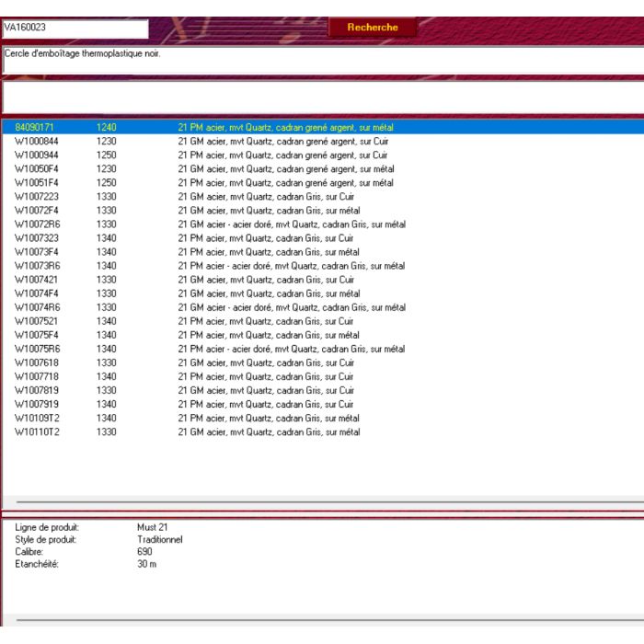Click the Etanchéité label
The width and height of the screenshot is (644, 644).
tap(37, 564)
